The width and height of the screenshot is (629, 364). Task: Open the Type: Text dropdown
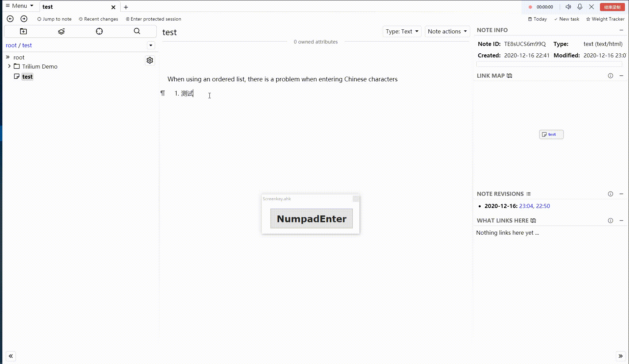click(402, 31)
